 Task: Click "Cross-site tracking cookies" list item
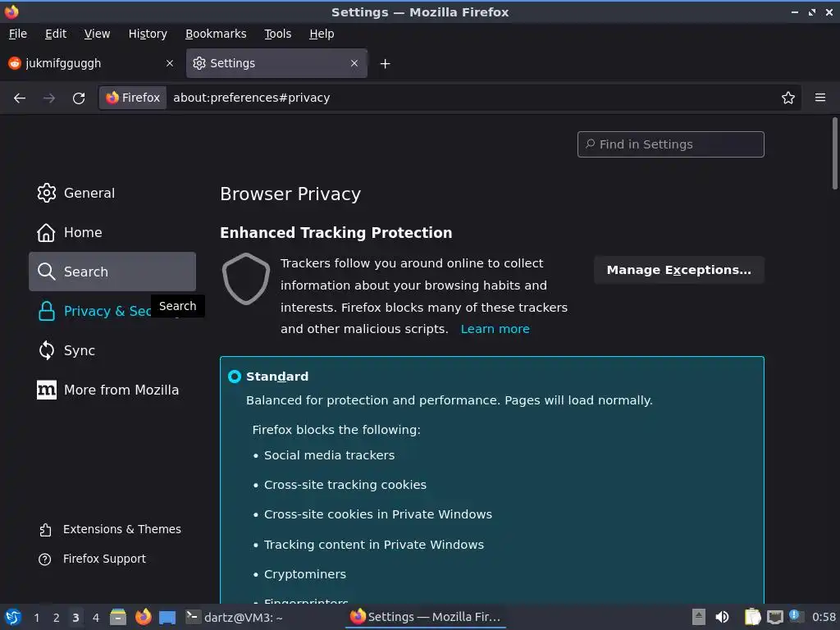[345, 485]
